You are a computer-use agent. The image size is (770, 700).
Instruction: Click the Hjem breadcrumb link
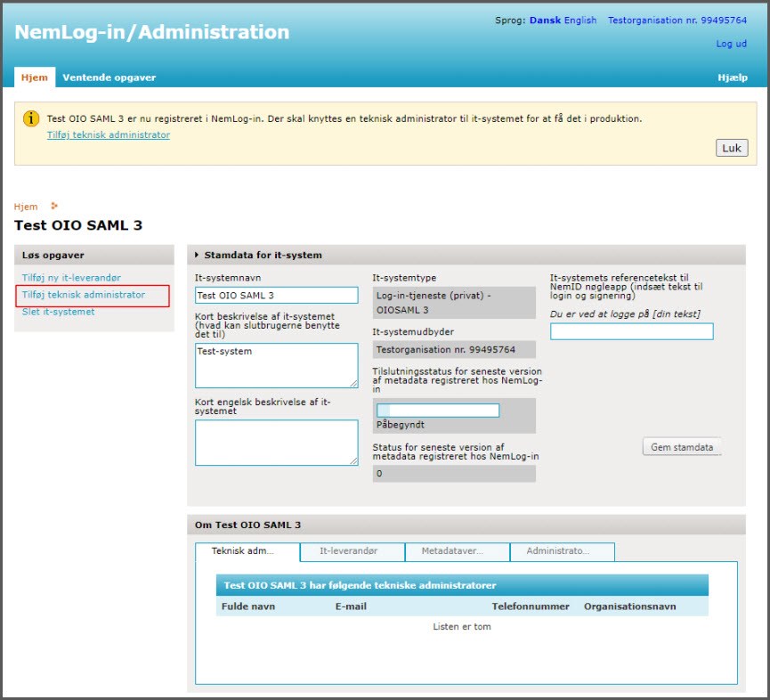[26, 207]
